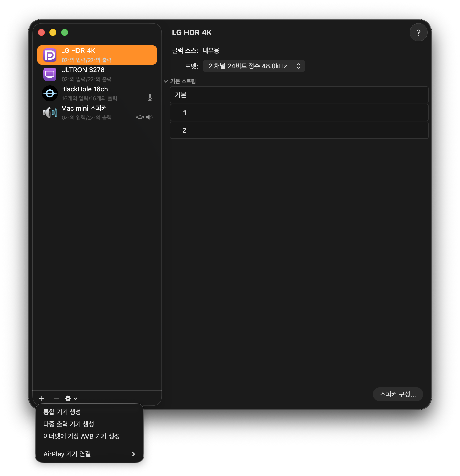The width and height of the screenshot is (460, 476).
Task: Click the ULTRON 3278 display icon
Action: tap(50, 74)
